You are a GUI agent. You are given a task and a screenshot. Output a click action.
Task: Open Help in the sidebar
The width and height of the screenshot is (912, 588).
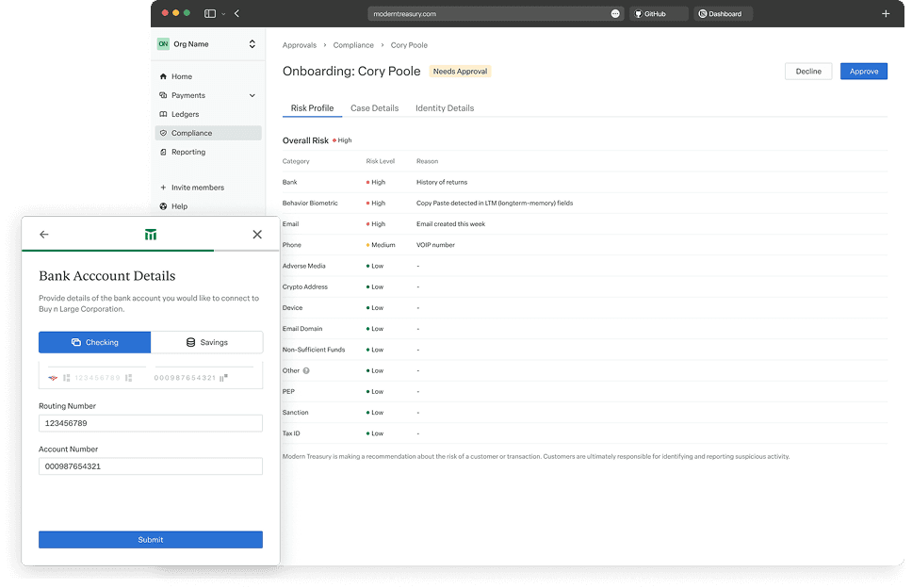[x=179, y=206]
